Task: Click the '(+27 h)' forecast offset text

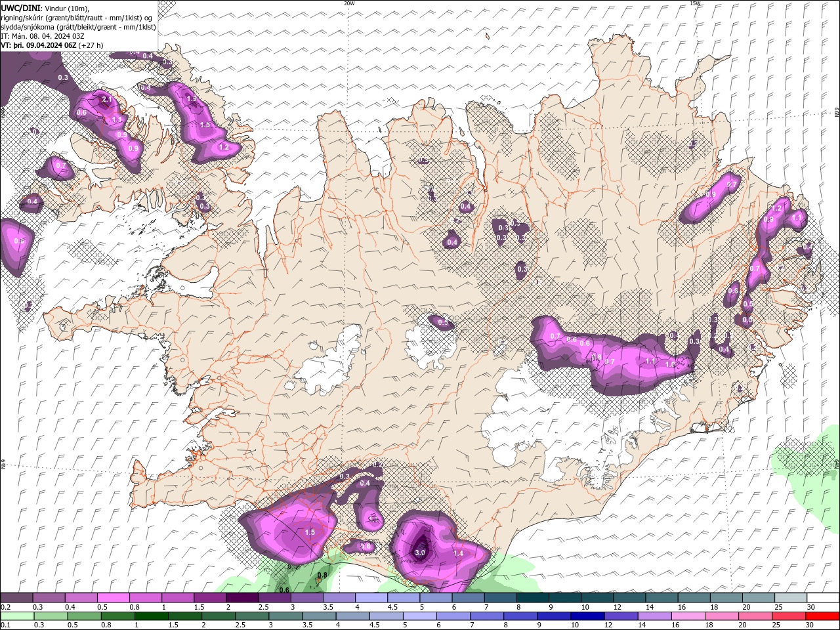Action: coord(91,45)
